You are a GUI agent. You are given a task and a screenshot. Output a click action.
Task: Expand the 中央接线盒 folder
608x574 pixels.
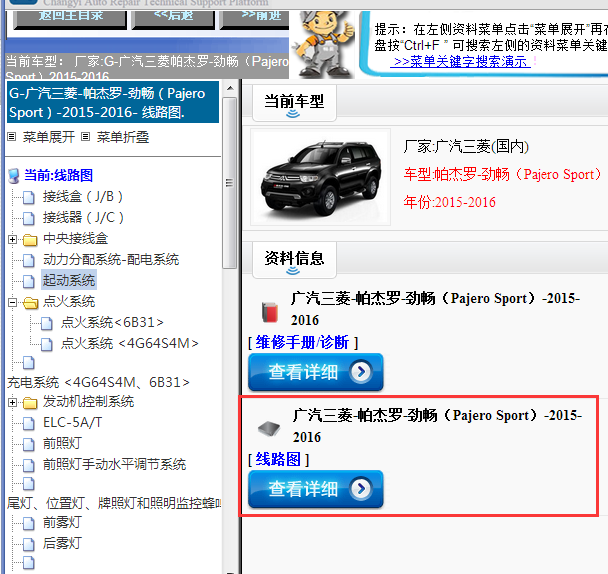(12, 239)
